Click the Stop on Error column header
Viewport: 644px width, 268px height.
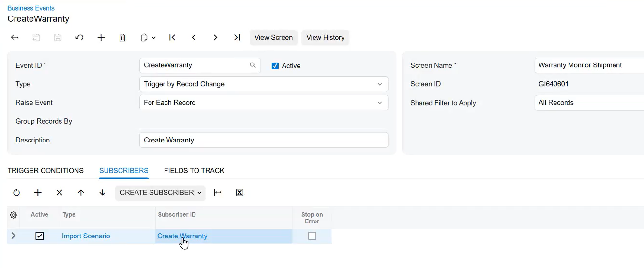tap(312, 218)
